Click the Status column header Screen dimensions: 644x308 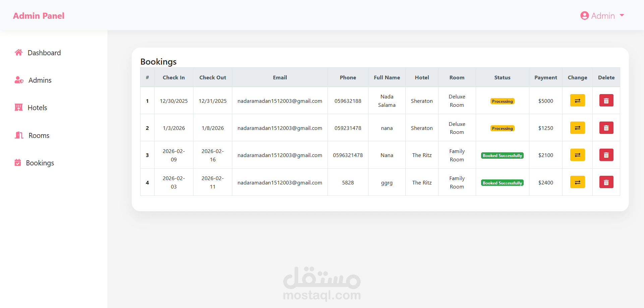[502, 77]
